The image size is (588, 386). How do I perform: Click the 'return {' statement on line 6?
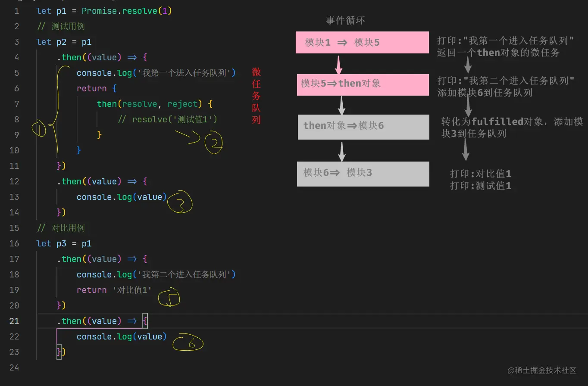pyautogui.click(x=97, y=88)
